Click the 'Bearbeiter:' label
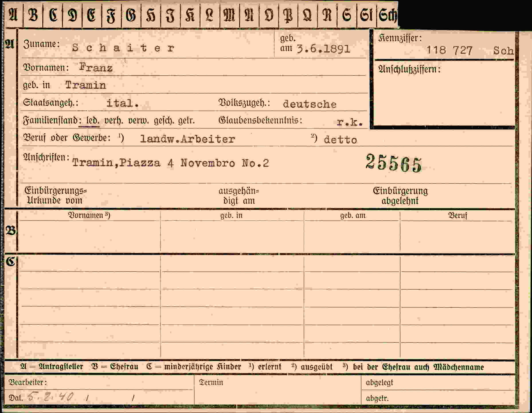Screen dimensions: 532x413 click(x=27, y=382)
